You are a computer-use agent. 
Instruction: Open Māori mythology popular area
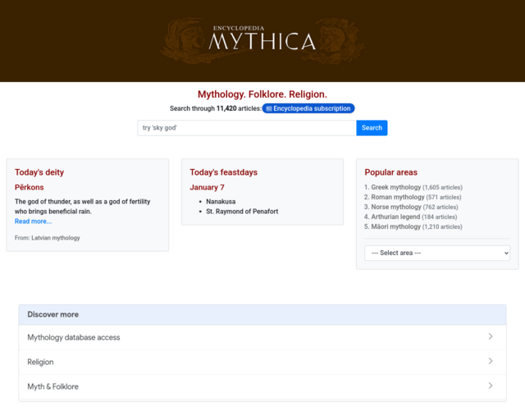pyautogui.click(x=395, y=226)
